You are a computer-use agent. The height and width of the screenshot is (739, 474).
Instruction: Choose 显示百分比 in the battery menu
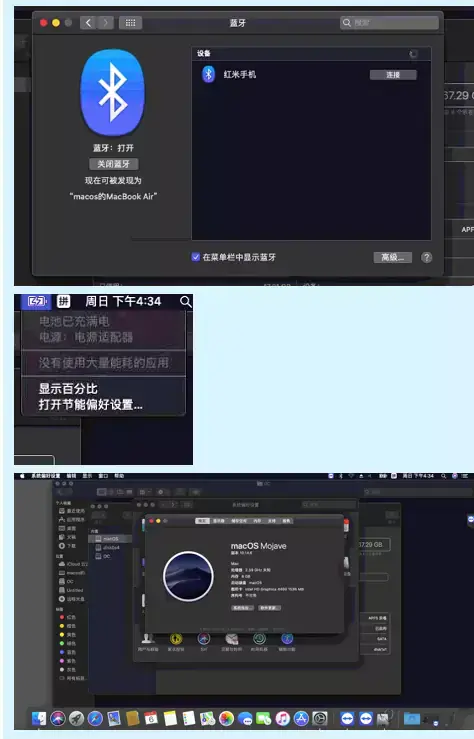tap(68, 389)
